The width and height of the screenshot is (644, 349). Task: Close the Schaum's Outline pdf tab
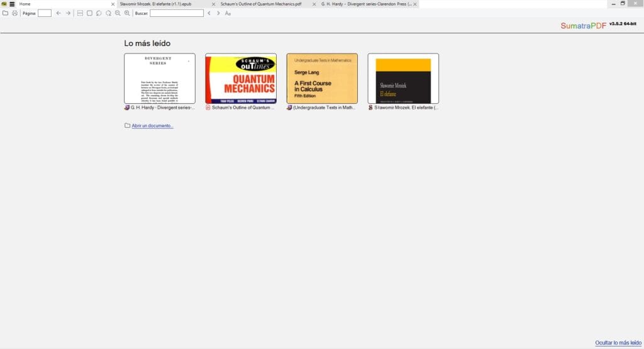point(314,4)
